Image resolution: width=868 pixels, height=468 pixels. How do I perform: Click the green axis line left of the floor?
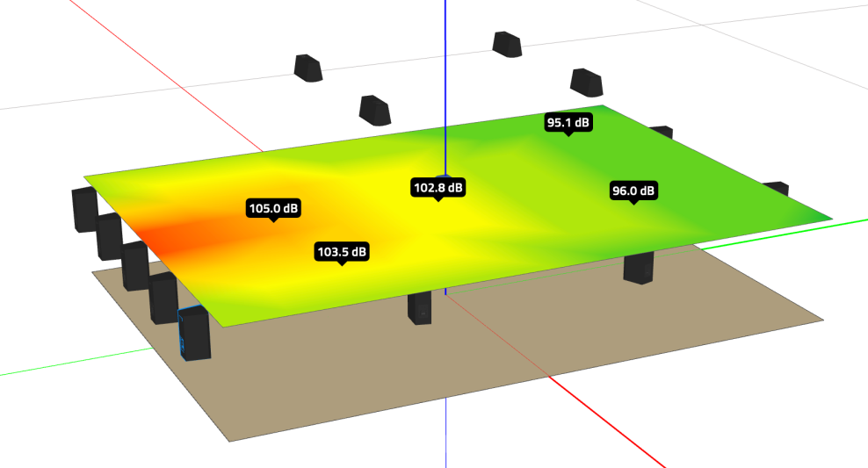tap(76, 363)
